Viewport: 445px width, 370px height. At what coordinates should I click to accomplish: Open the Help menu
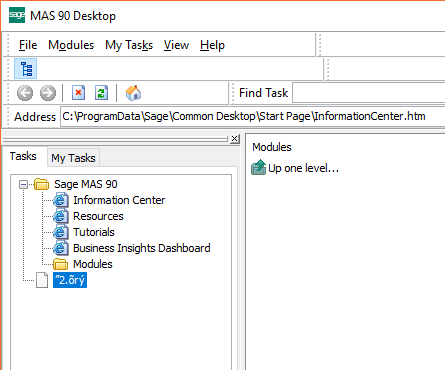click(x=212, y=45)
